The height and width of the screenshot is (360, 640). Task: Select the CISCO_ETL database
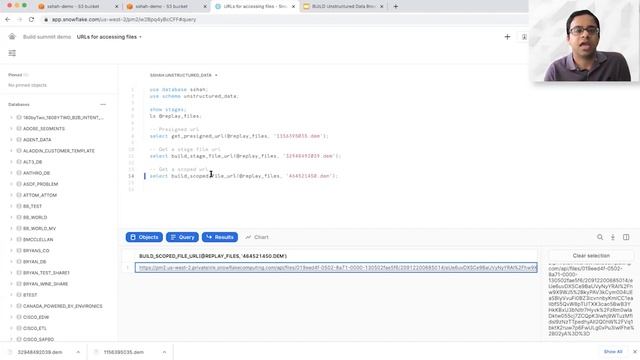click(35, 328)
